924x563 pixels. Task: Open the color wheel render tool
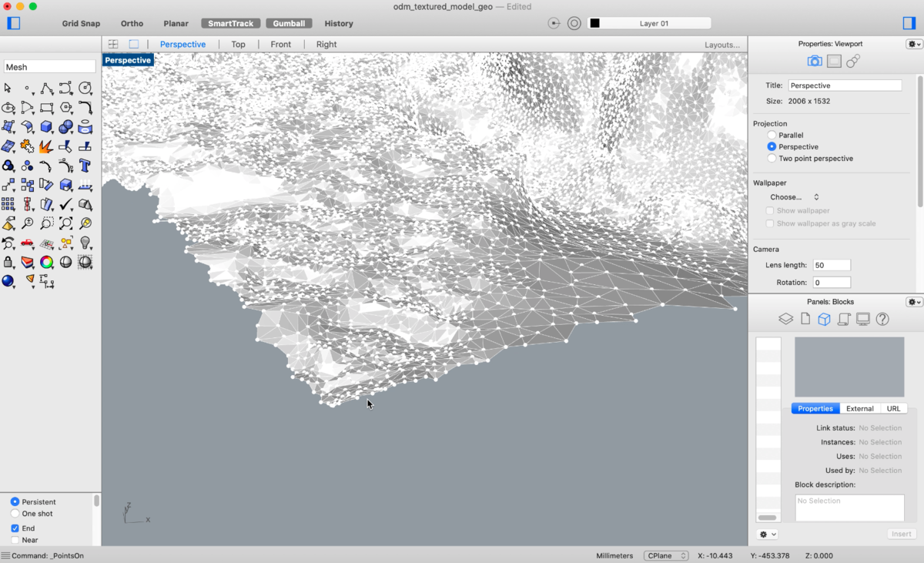point(46,262)
